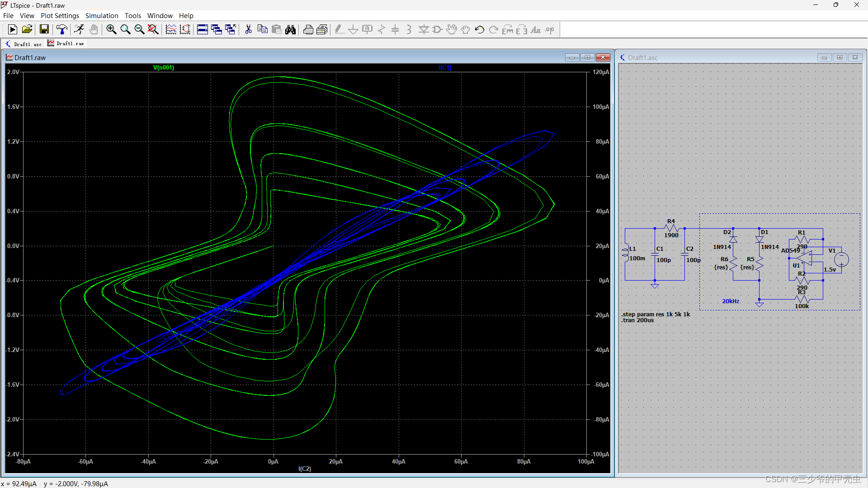868x488 pixels.
Task: Open Control Panel hammer icon
Action: pos(62,30)
